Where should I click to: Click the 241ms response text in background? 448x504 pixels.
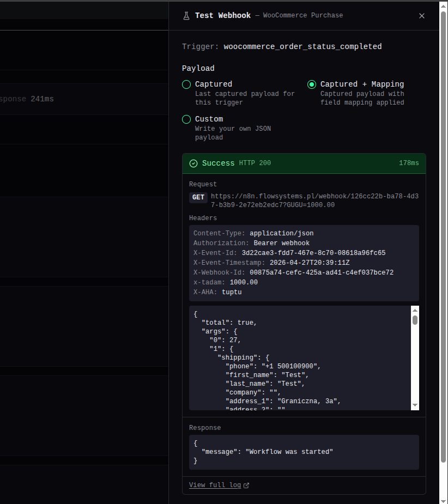pos(42,99)
